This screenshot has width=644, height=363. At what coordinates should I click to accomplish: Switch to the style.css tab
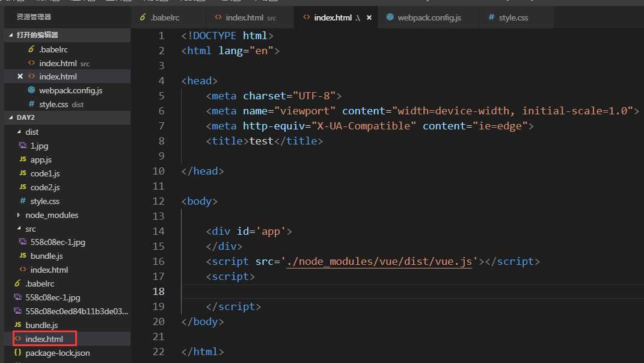[513, 17]
